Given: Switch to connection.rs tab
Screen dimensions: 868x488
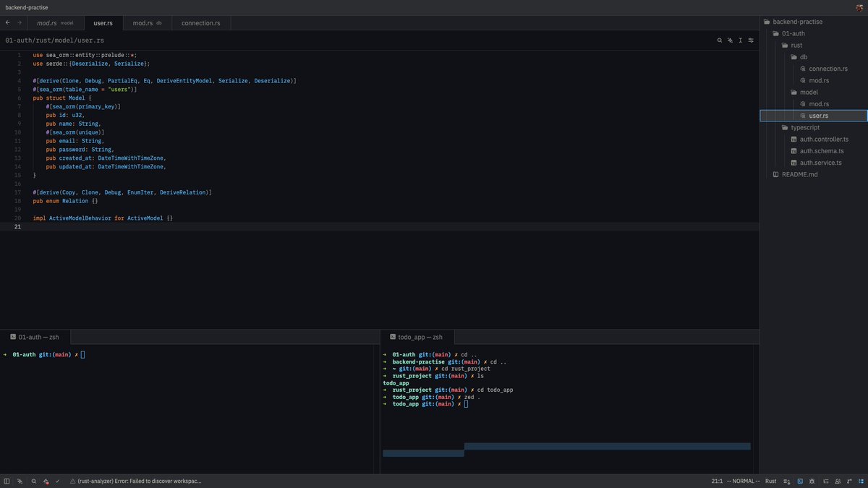Looking at the screenshot, I should click(201, 23).
